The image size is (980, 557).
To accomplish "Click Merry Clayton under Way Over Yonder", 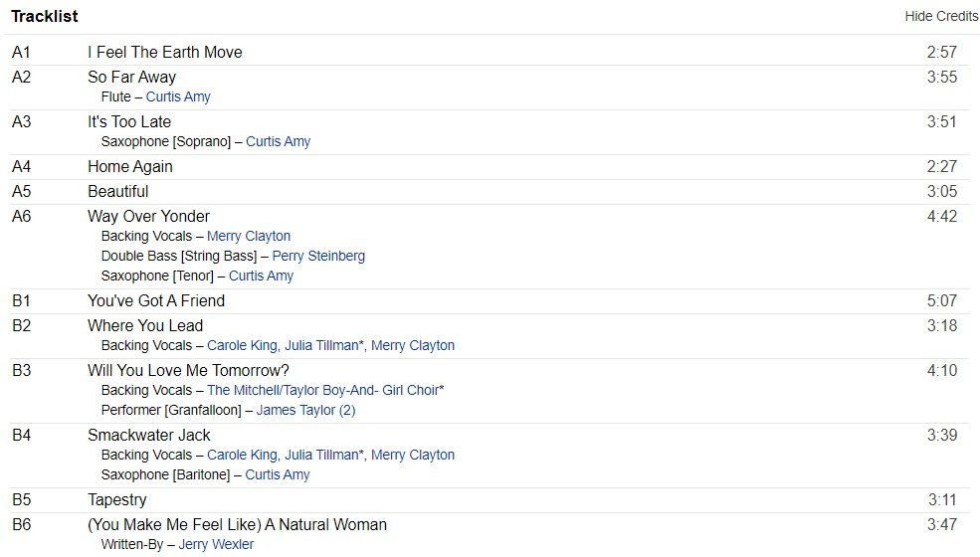I will coord(249,236).
